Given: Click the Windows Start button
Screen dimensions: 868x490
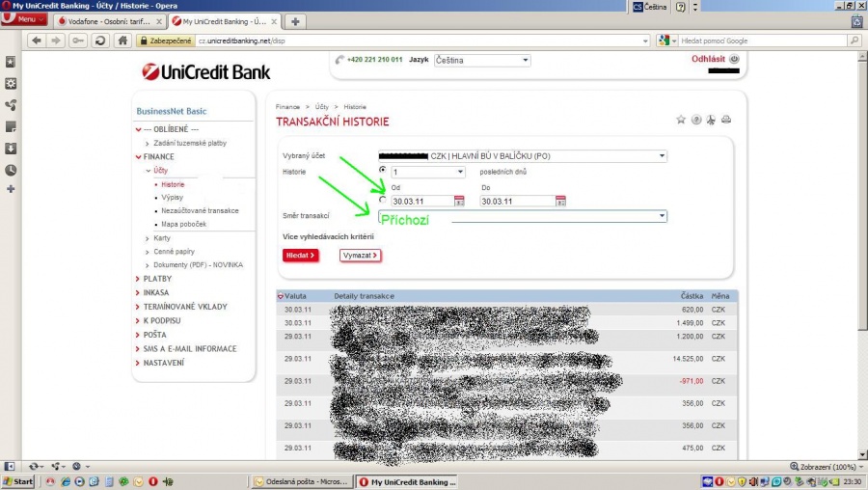Looking at the screenshot, I should tap(17, 481).
